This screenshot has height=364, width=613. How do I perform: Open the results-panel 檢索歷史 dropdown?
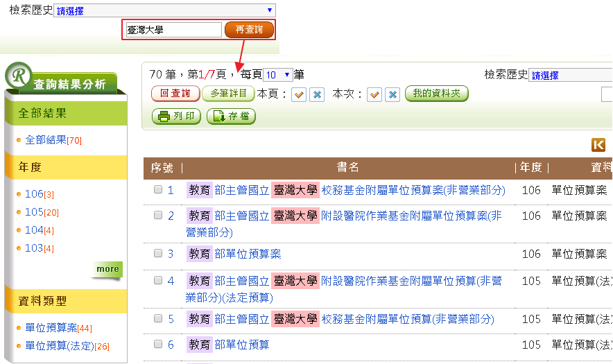coord(571,75)
